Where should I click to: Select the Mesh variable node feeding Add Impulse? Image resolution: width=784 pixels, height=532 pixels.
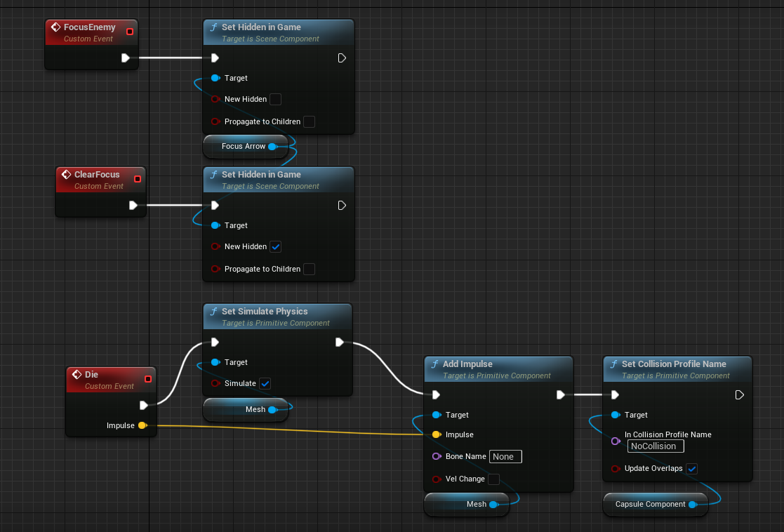click(x=467, y=505)
